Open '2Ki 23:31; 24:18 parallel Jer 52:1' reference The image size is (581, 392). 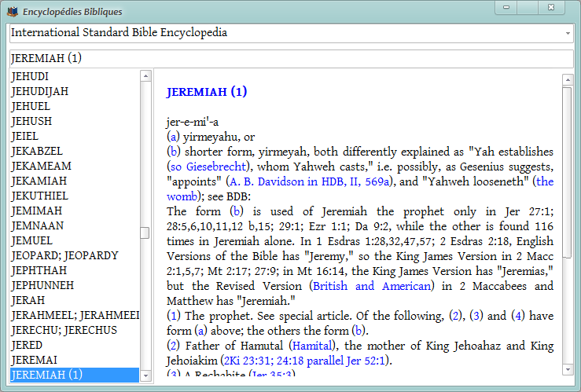click(x=304, y=361)
